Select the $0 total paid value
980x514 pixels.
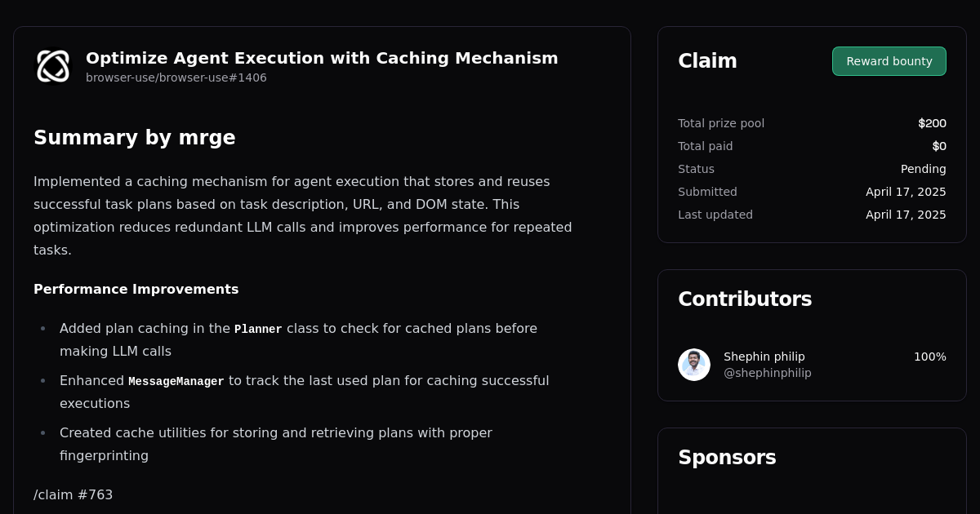939,146
